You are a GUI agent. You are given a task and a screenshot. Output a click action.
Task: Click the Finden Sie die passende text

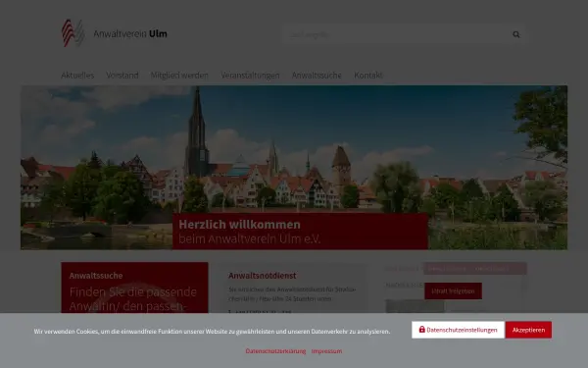point(132,291)
